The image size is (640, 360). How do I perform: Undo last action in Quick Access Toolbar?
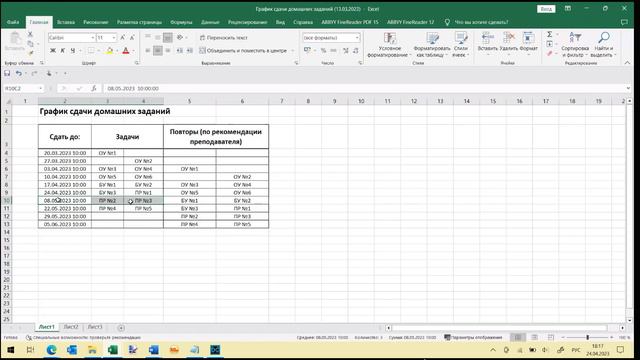point(18,73)
